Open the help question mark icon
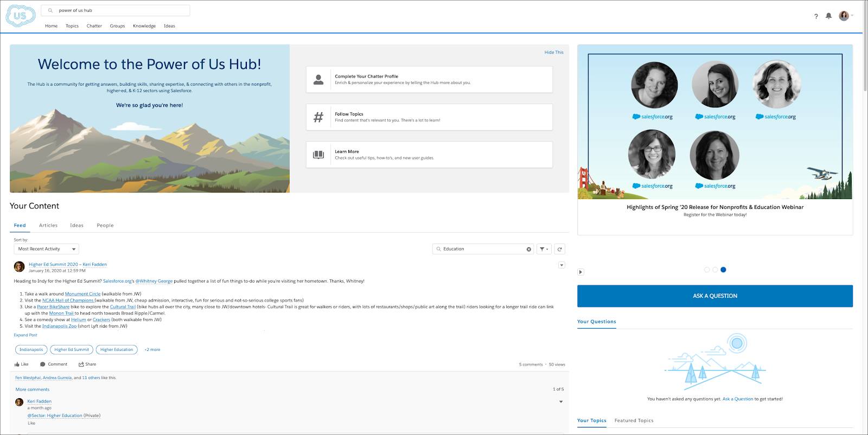 pyautogui.click(x=816, y=16)
